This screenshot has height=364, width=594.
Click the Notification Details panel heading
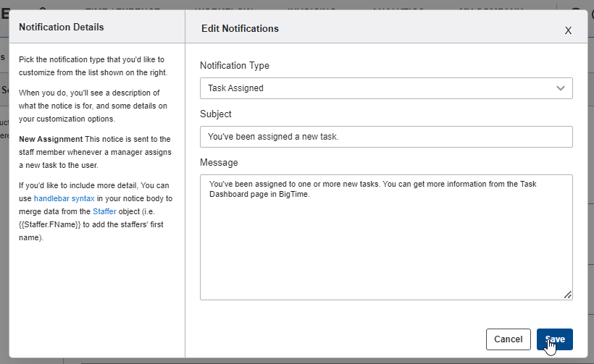(x=62, y=27)
